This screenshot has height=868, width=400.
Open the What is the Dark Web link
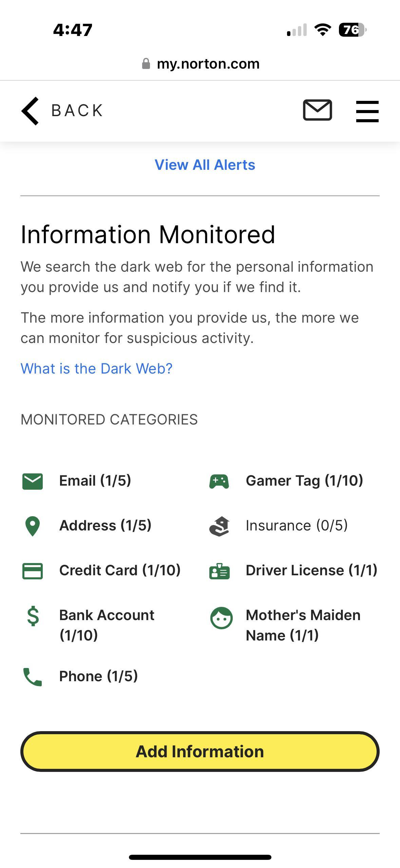97,368
